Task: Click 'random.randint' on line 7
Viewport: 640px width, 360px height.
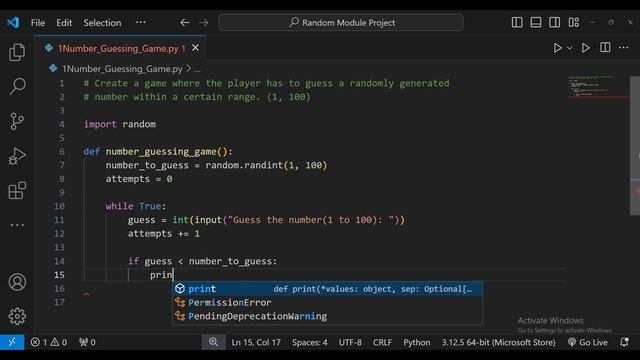Action: pos(244,165)
